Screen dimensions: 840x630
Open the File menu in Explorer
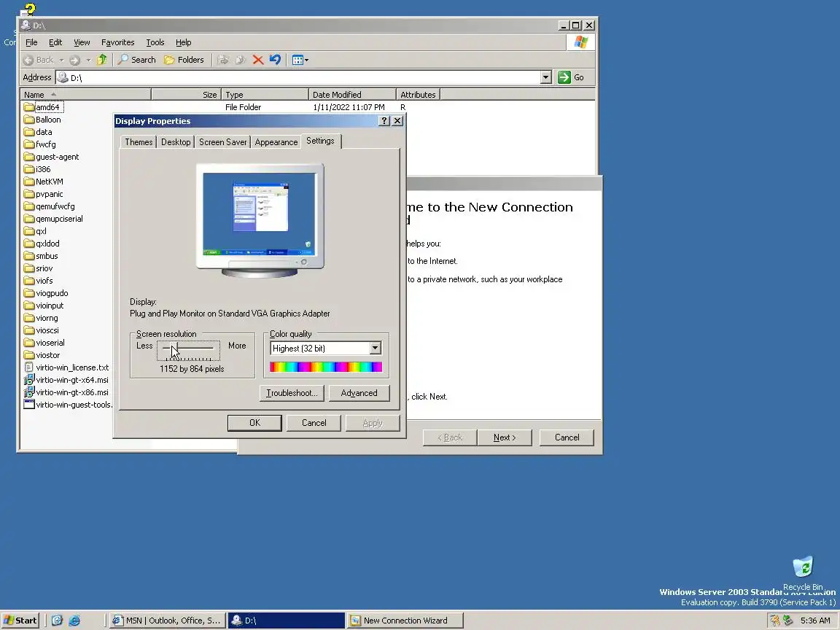point(31,42)
